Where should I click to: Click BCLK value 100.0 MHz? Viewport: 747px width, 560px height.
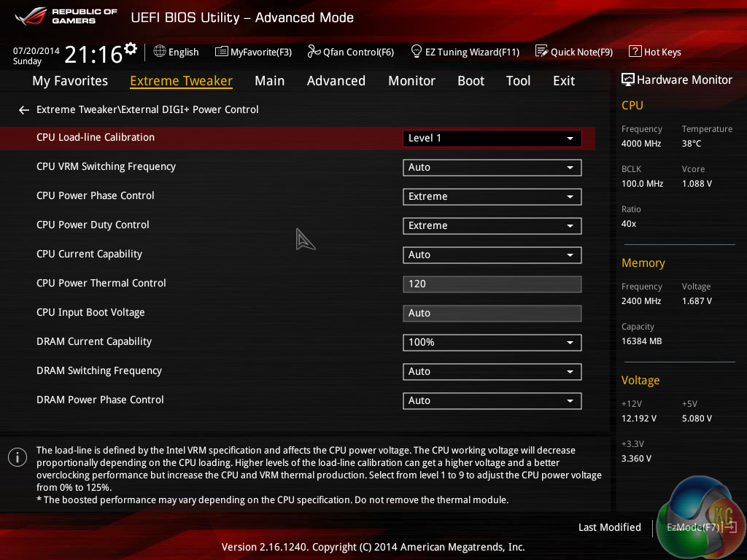pos(642,184)
